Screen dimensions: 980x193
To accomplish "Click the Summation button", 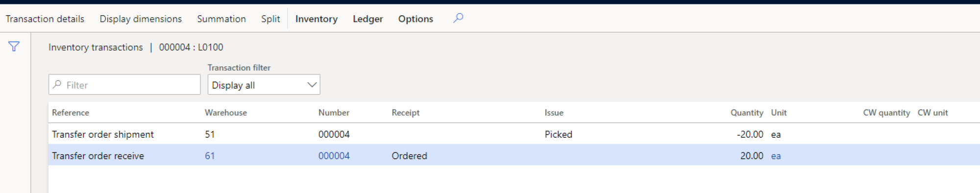I will coord(221,19).
